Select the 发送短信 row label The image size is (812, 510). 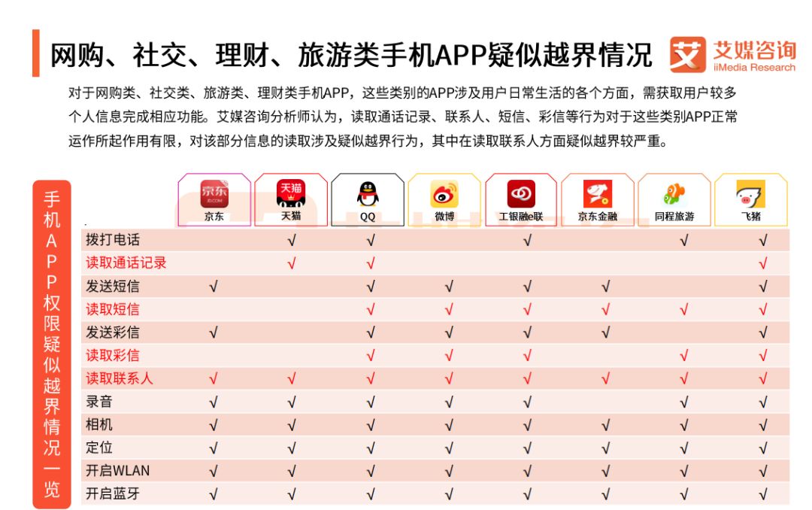tap(113, 286)
